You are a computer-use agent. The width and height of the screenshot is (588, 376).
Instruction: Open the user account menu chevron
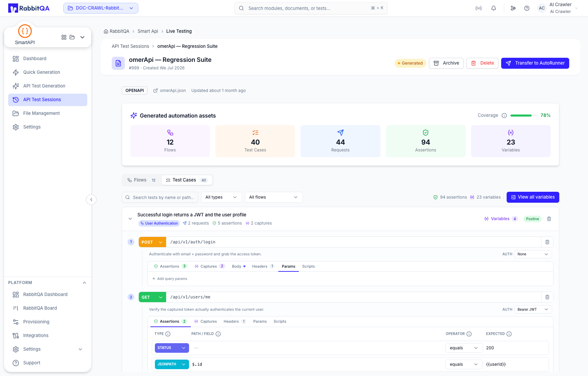point(577,8)
